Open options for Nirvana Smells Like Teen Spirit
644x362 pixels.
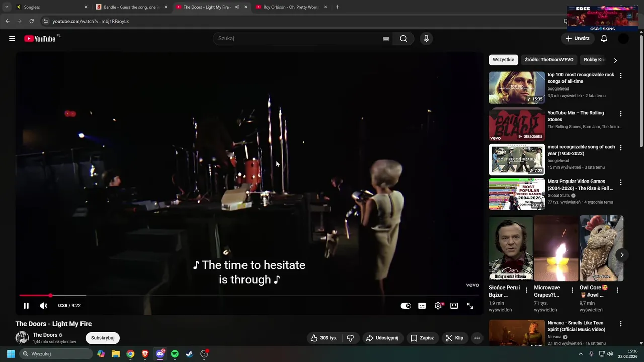(620, 324)
